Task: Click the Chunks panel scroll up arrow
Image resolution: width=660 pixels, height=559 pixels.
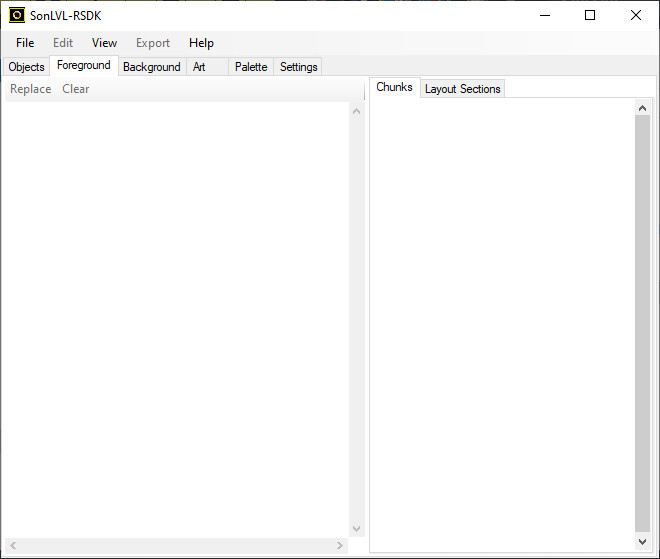Action: [642, 108]
